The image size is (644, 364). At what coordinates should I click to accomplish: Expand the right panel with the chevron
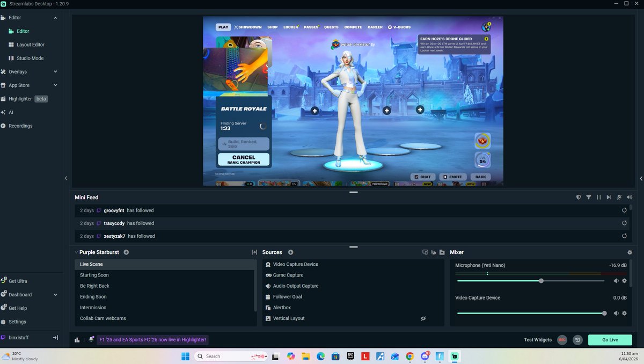(641, 178)
